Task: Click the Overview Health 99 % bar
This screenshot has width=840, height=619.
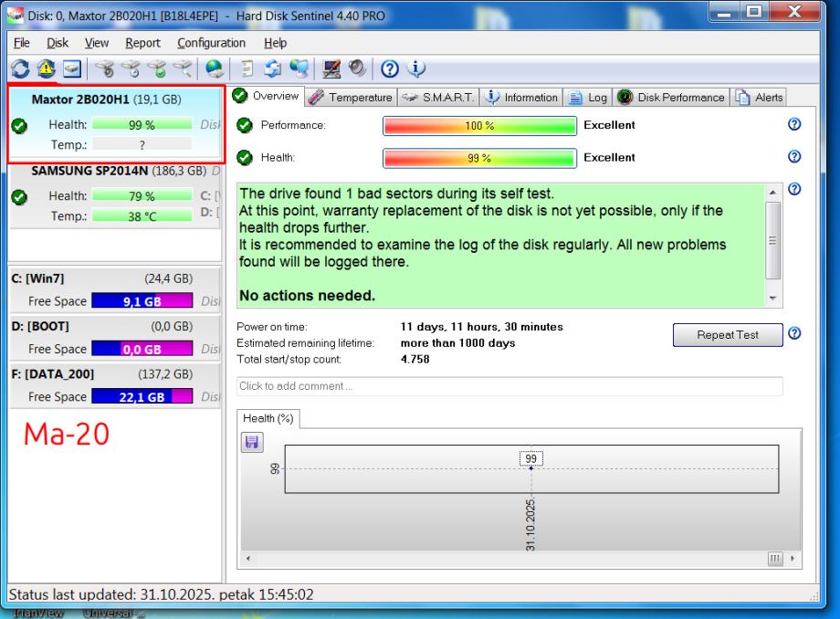Action: [x=479, y=158]
